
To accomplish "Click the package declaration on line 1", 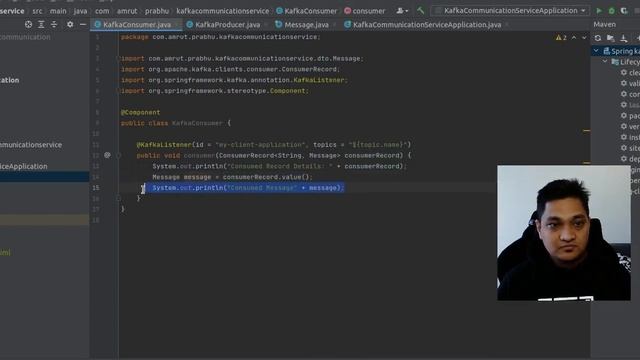I will coord(220,37).
